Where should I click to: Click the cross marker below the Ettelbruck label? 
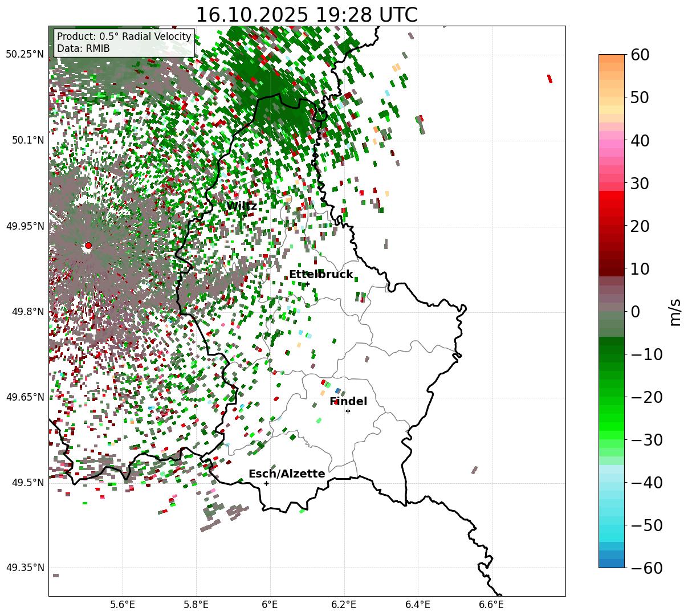[307, 284]
